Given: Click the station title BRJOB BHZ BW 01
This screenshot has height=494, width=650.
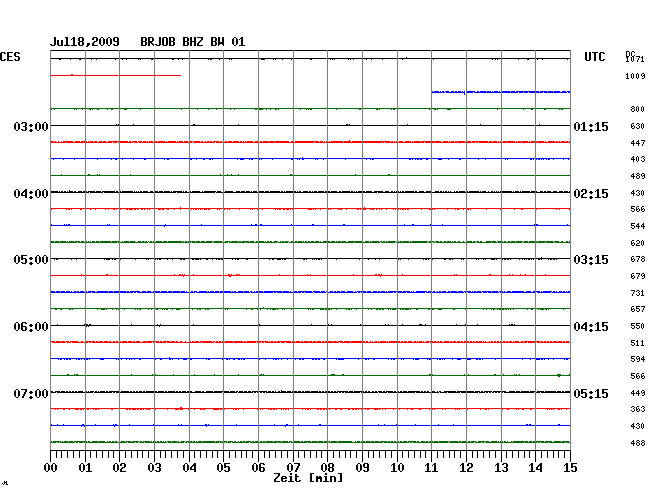Looking at the screenshot, I should [193, 42].
